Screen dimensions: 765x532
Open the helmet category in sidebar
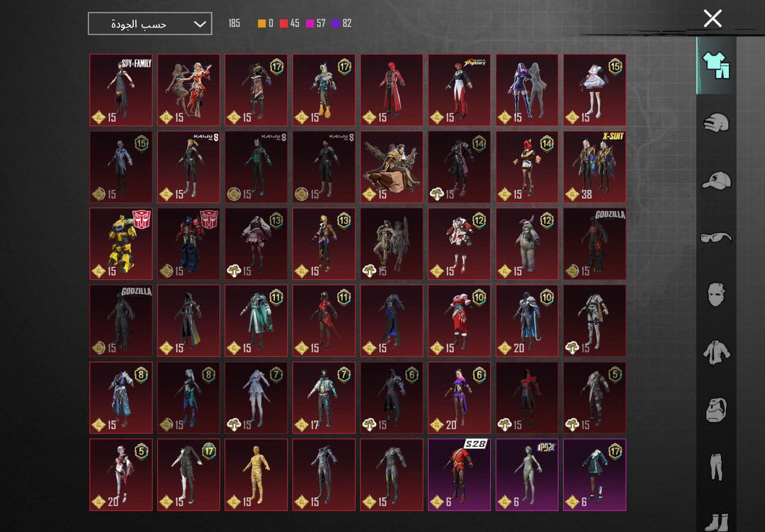[715, 123]
